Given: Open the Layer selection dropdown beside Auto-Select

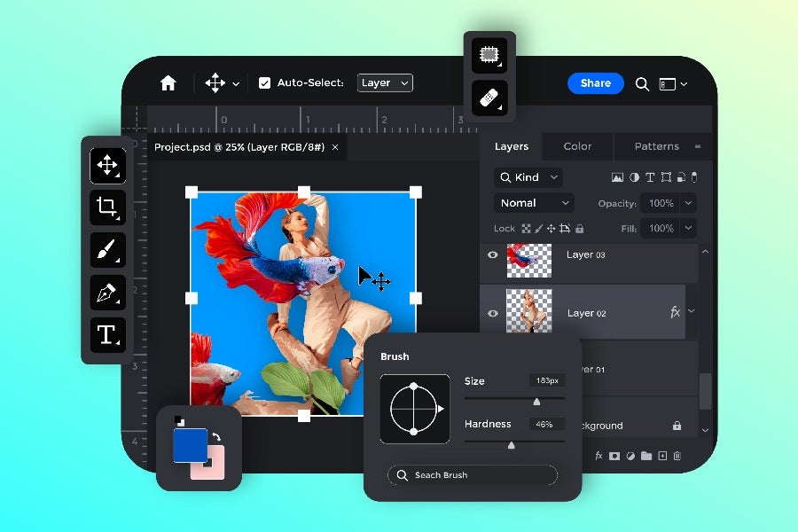Looking at the screenshot, I should tap(385, 82).
